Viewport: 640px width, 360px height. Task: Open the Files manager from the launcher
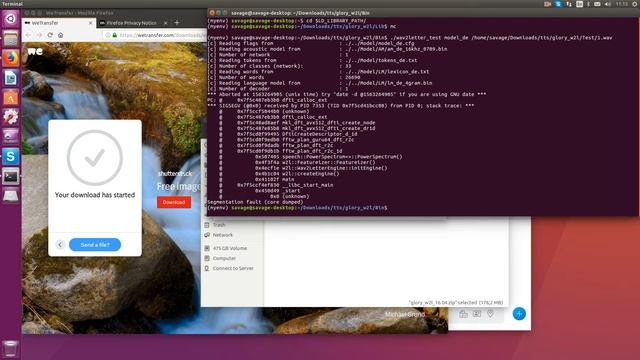coord(11,38)
